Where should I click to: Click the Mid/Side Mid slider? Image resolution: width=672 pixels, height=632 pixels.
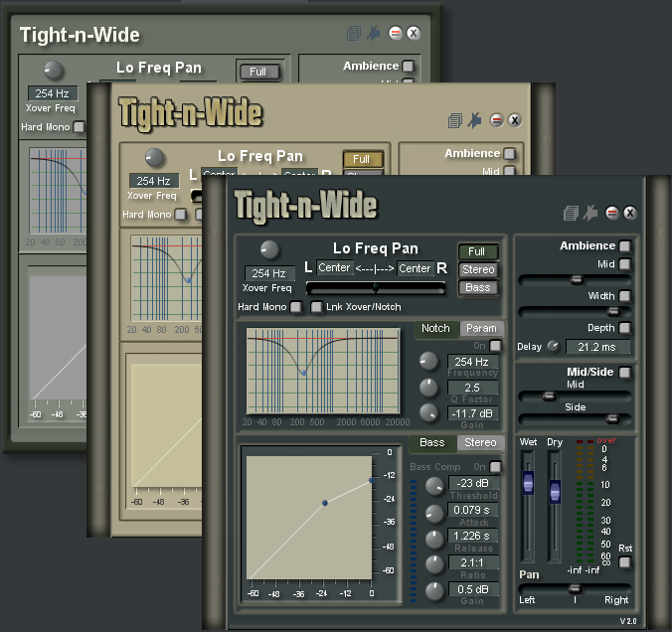point(575,396)
